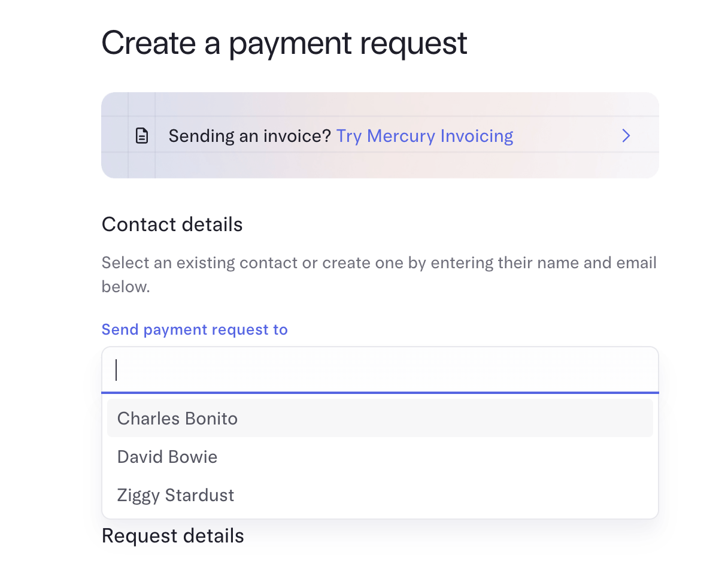Pick Ziggy Stardust in the contact dropdown
This screenshot has height=570, width=728.
pyautogui.click(x=380, y=495)
